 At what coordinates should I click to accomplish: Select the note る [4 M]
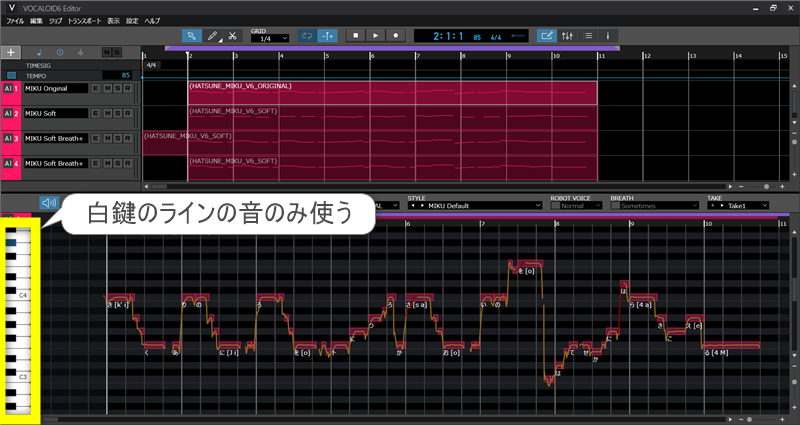coord(731,345)
